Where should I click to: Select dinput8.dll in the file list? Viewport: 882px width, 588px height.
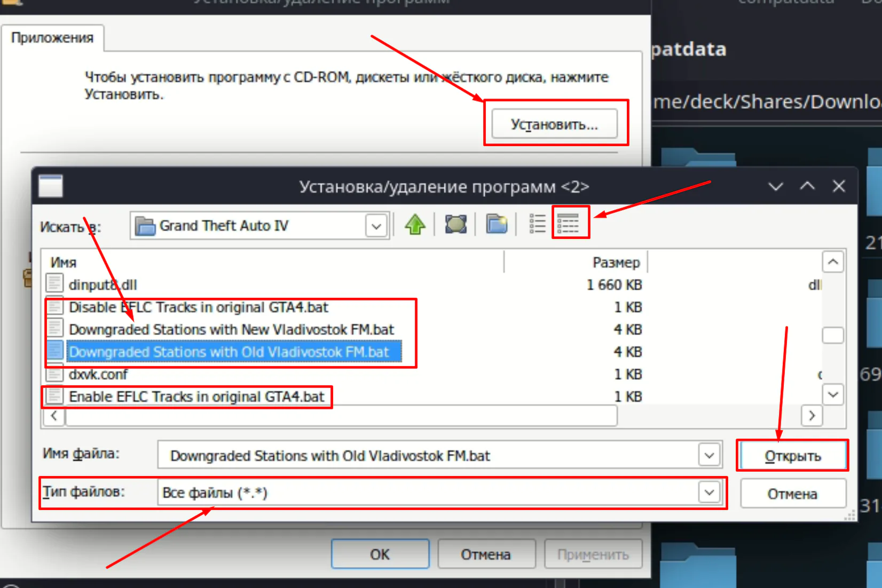[103, 285]
